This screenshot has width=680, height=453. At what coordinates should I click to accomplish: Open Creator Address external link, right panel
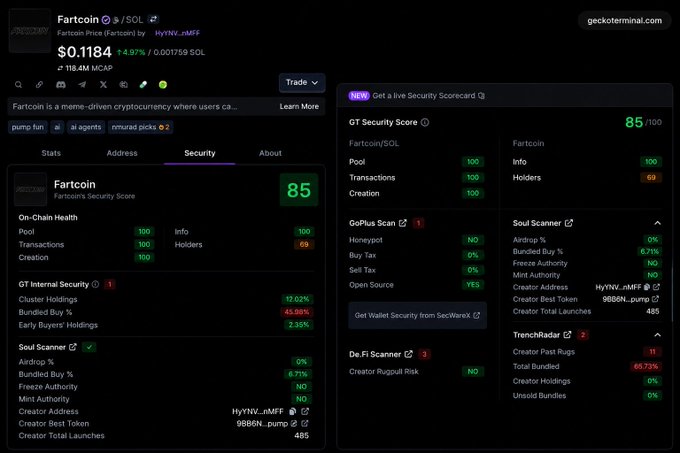(x=656, y=287)
